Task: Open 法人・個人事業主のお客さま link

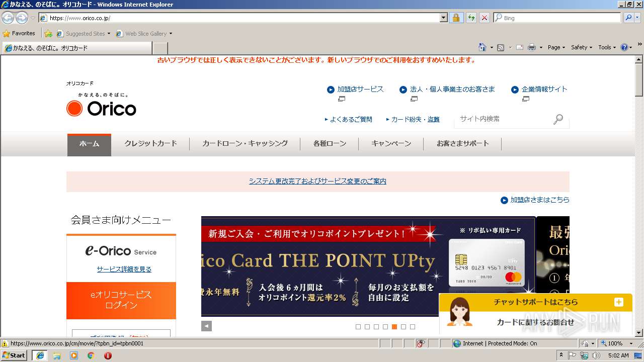Action: [x=452, y=89]
